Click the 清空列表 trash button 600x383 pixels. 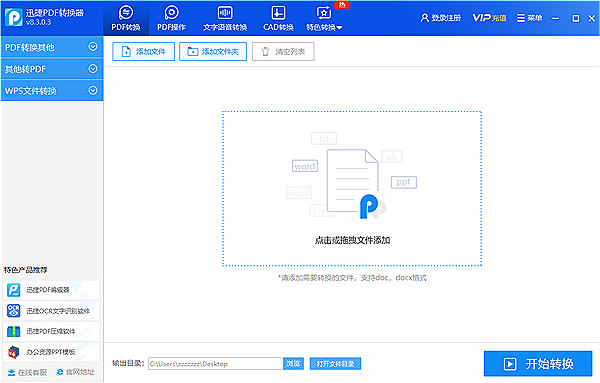(x=283, y=52)
